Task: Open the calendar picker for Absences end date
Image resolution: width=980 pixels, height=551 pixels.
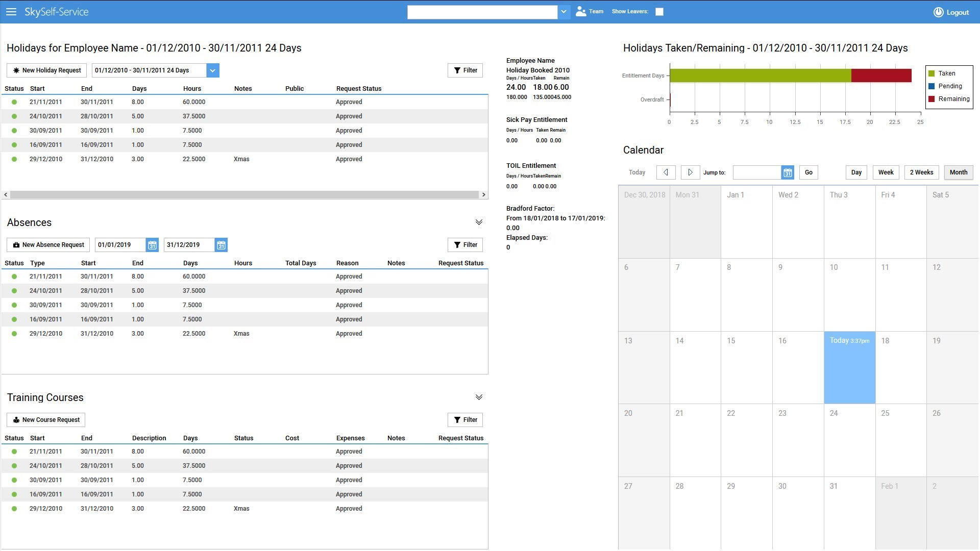Action: (221, 245)
